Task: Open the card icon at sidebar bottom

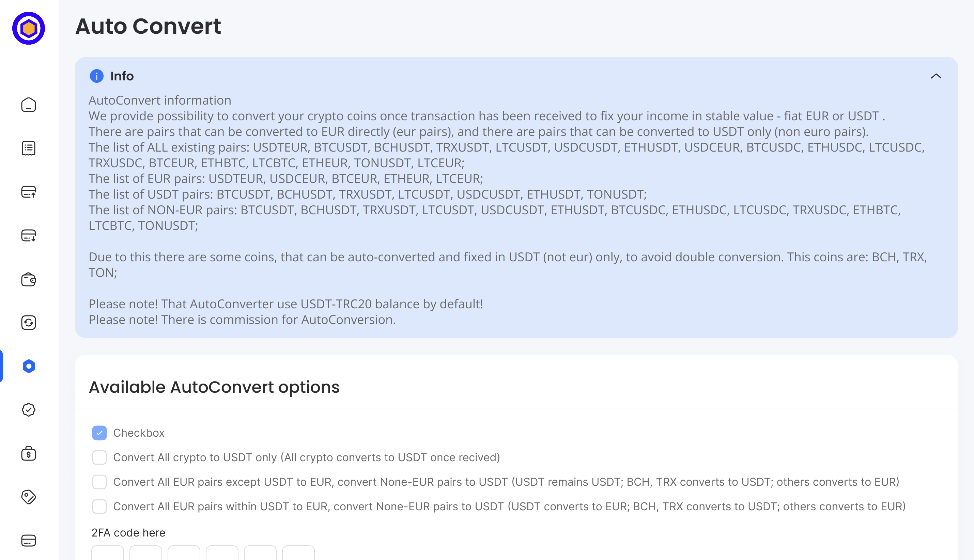Action: (x=29, y=541)
